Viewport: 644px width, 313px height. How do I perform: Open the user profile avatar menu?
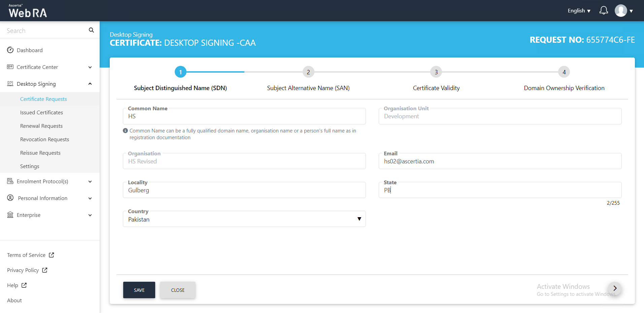pos(621,11)
